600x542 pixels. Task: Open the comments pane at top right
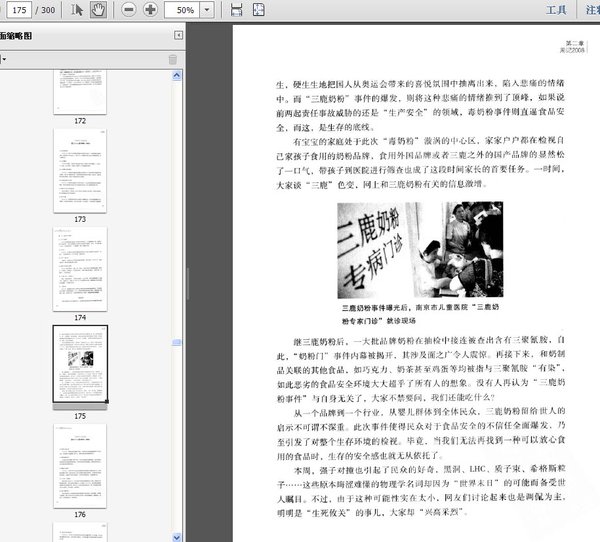tap(593, 10)
